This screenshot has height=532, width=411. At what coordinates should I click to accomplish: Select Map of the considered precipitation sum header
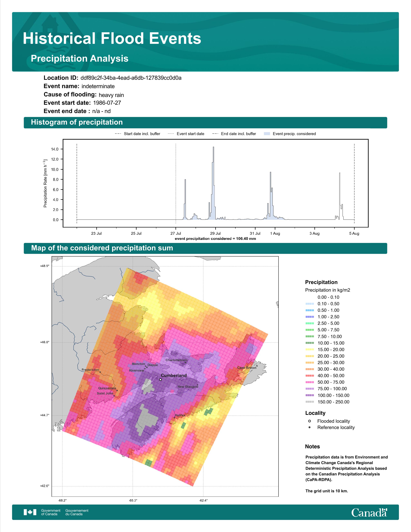click(205, 248)
